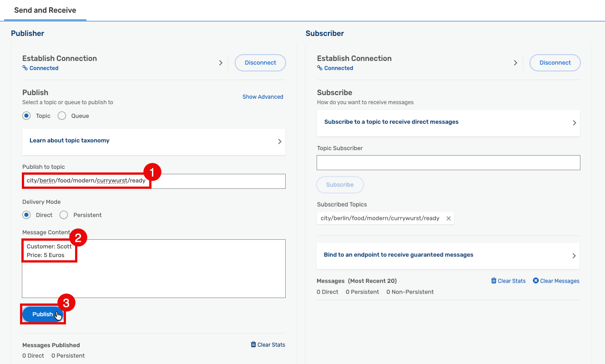
Task: Click the Publisher Clear Stats trash icon
Action: pyautogui.click(x=253, y=344)
